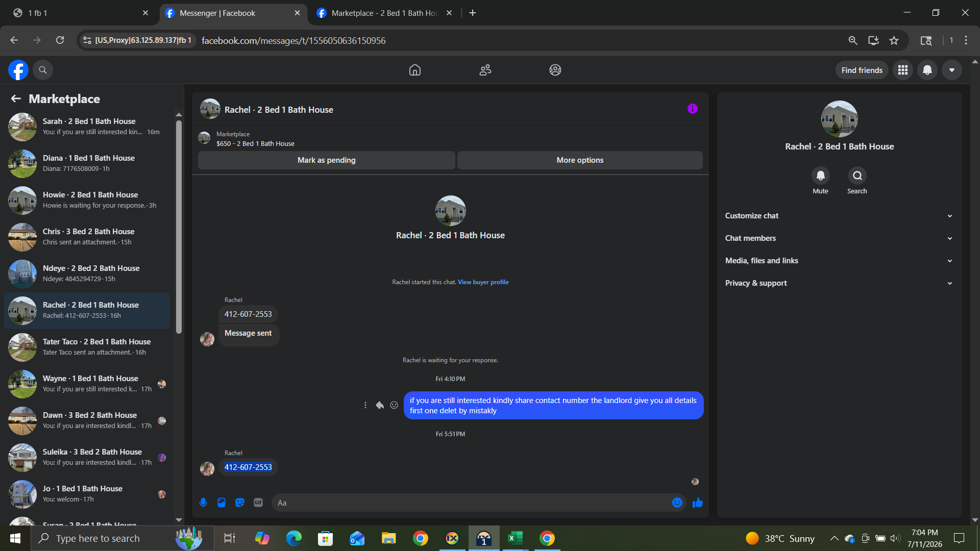Screen dimensions: 980x551
Task: Open the browser zoom magnifier icon
Action: point(853,40)
